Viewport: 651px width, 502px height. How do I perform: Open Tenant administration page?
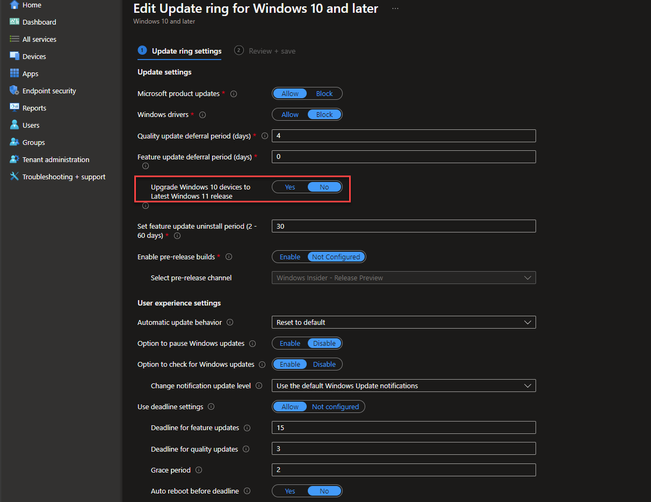tap(56, 159)
